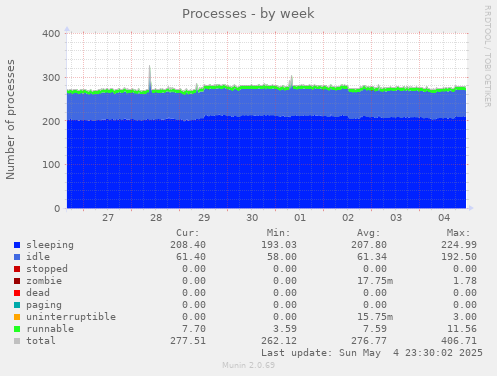Click the x-axis date label 03
The width and height of the screenshot is (497, 376).
pos(396,218)
